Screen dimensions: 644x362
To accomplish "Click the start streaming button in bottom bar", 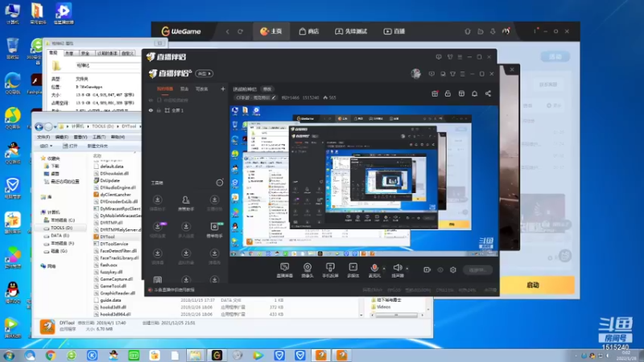I will point(477,269).
